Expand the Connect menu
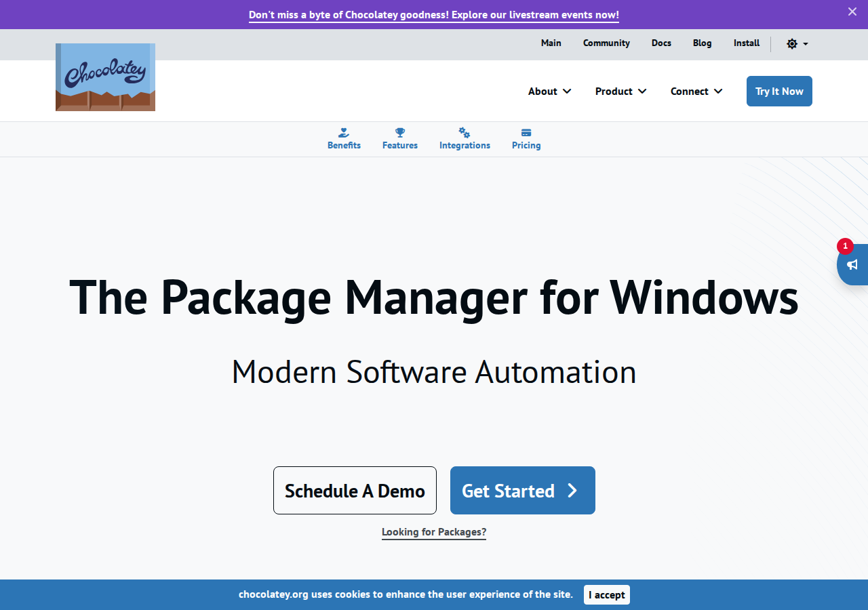The width and height of the screenshot is (868, 610). (696, 91)
